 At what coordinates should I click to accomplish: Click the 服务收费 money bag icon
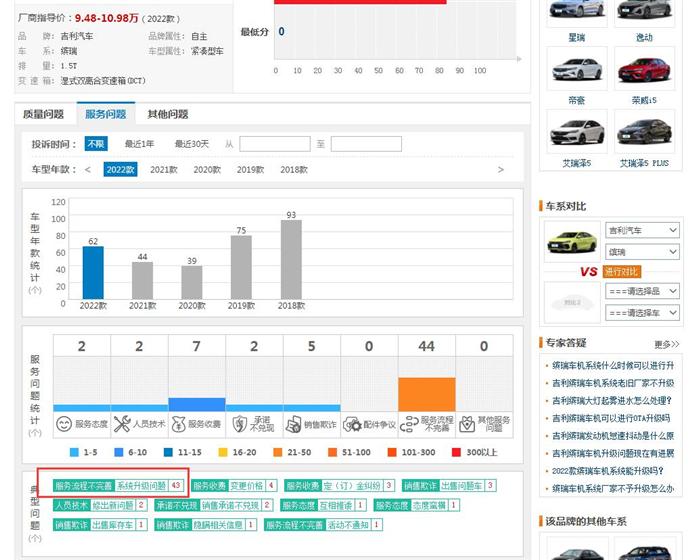coord(179,424)
